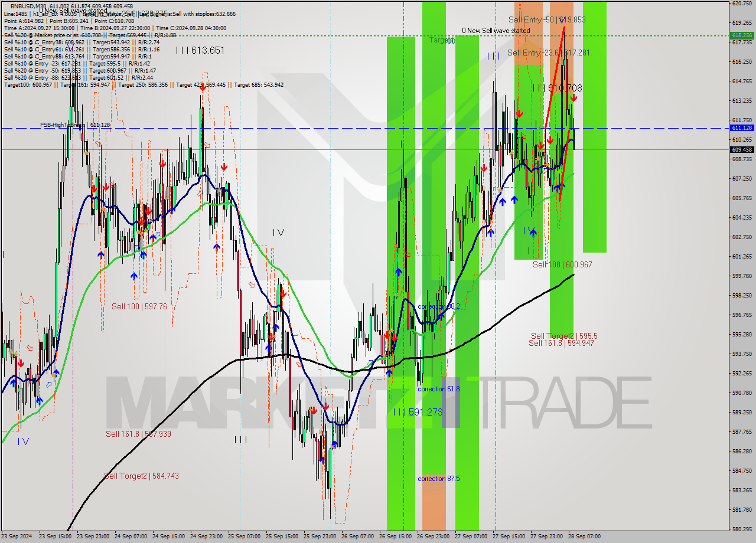Viewport: 756px width, 543px height.
Task: Select the 'I I I | 591.273' wave label
Action: [x=418, y=412]
